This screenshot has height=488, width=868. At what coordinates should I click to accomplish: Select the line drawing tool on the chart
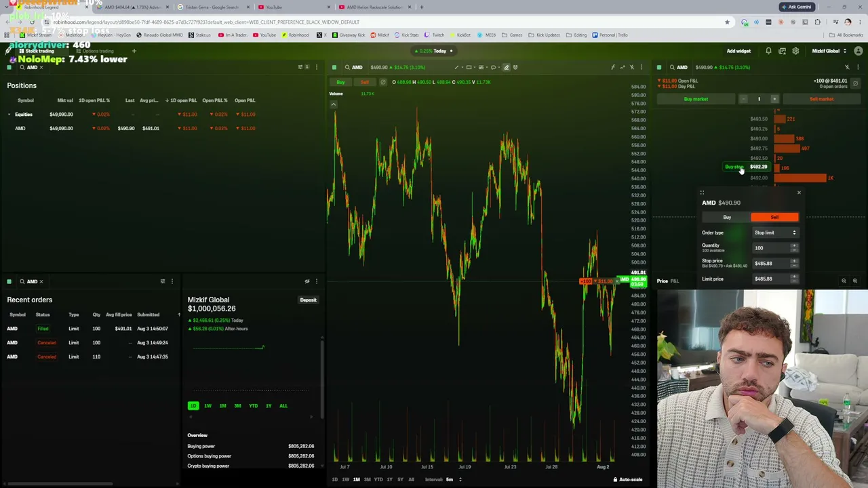tap(456, 67)
